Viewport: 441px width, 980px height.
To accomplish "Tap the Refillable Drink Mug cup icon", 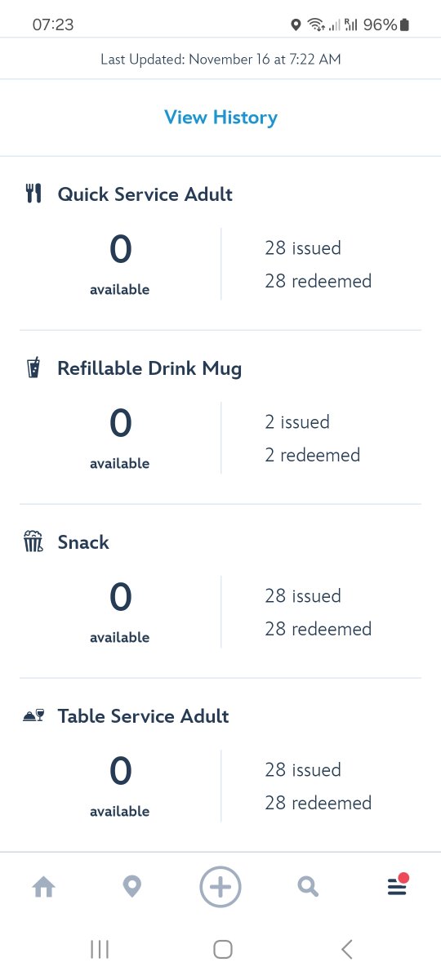I will [33, 367].
